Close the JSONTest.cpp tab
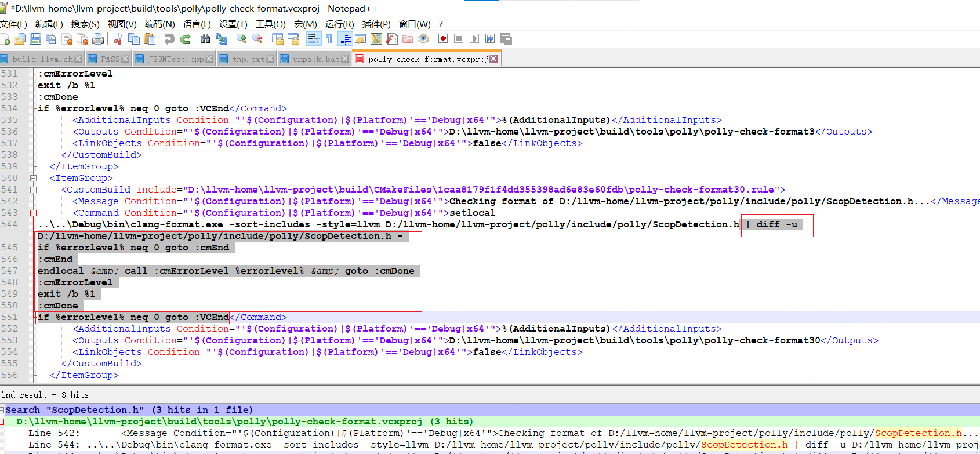980x454 pixels. [209, 59]
